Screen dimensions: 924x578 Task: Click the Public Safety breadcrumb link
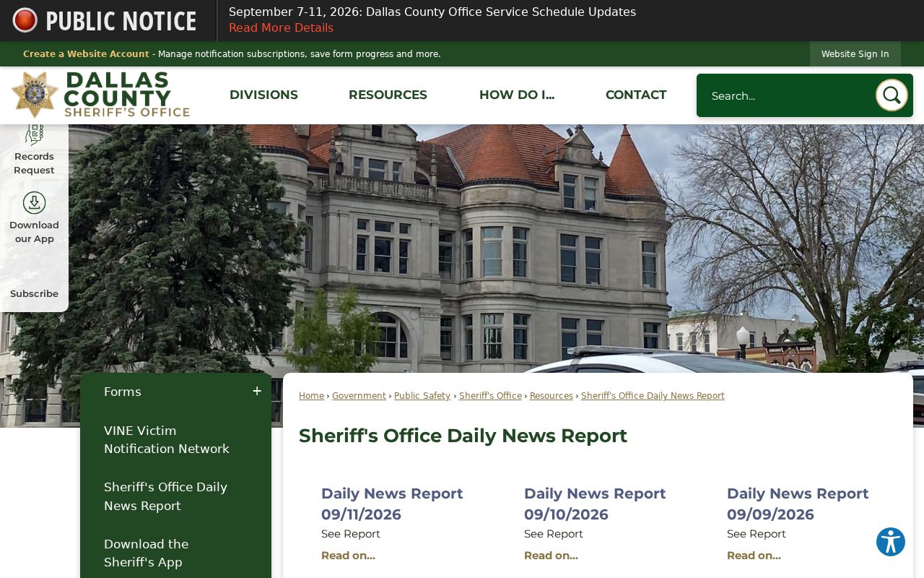click(422, 396)
